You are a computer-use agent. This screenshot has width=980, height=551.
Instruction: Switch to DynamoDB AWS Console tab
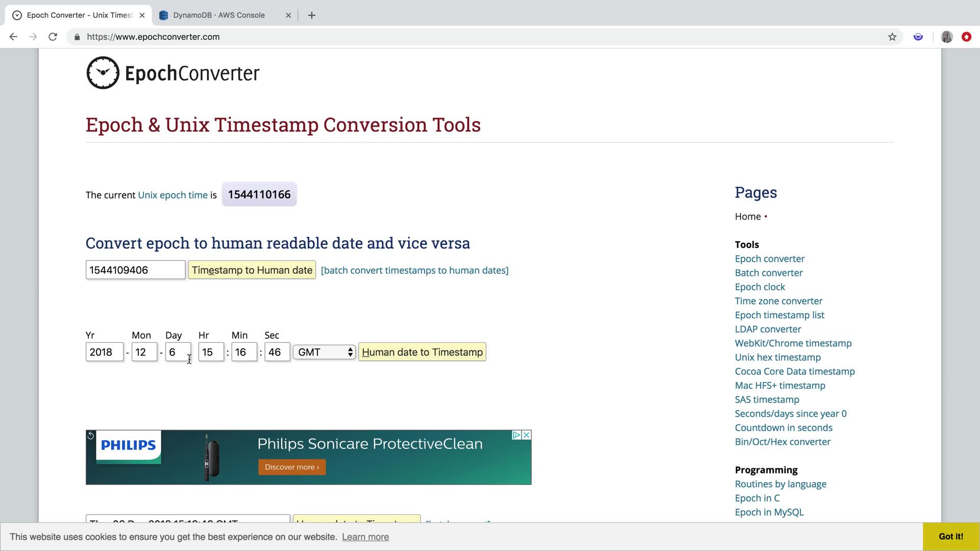coord(219,15)
